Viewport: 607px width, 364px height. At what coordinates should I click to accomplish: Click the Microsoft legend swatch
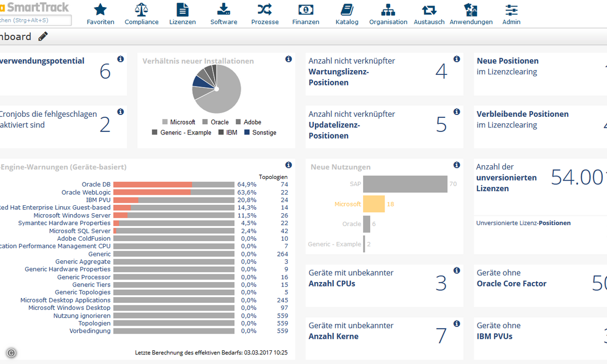click(165, 122)
